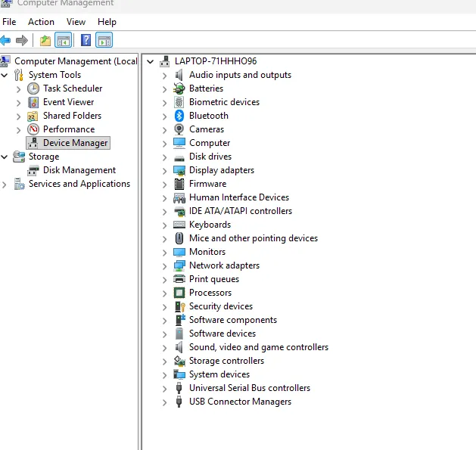Select Disk Management in the left tree

pyautogui.click(x=79, y=170)
